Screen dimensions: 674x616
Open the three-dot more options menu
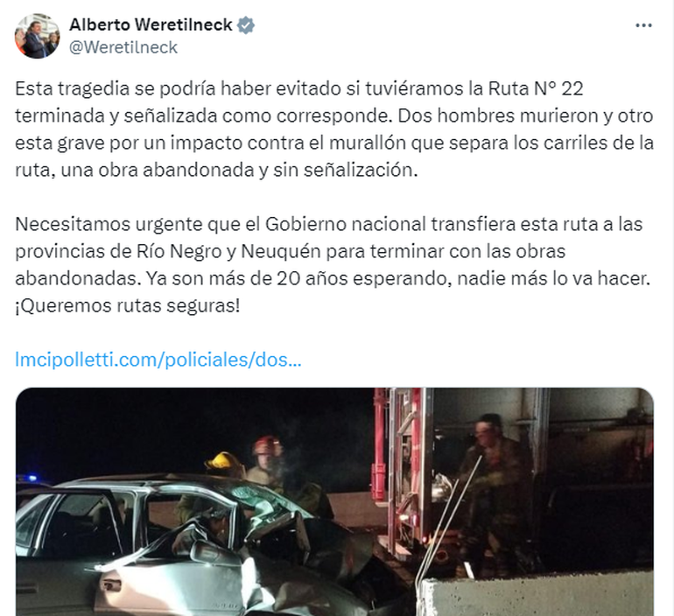pyautogui.click(x=643, y=25)
